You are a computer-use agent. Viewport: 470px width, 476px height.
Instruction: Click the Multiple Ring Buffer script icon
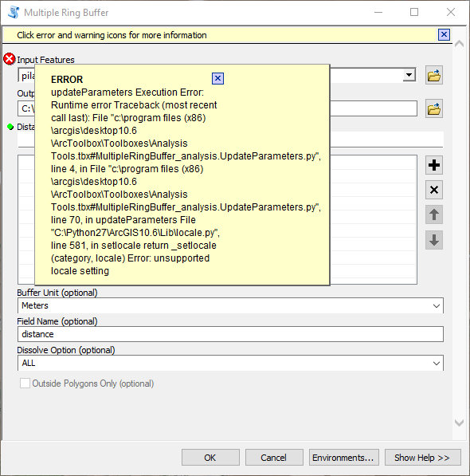click(x=14, y=13)
